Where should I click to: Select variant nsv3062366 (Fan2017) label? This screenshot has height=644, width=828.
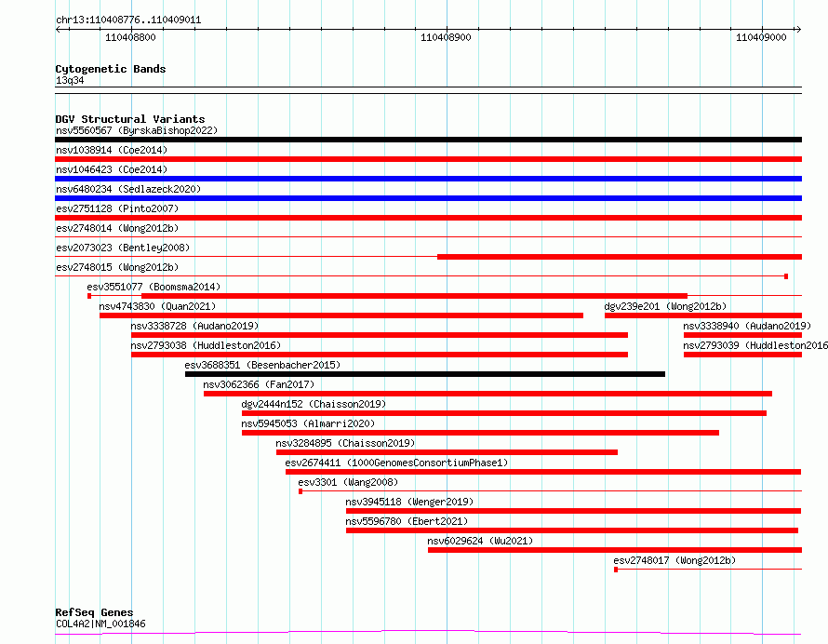[259, 384]
